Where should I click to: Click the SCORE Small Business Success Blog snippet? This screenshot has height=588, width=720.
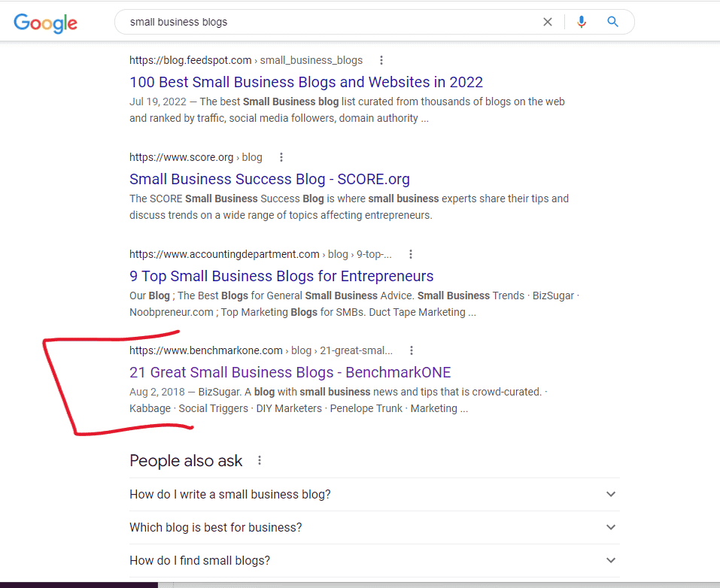[x=349, y=207]
